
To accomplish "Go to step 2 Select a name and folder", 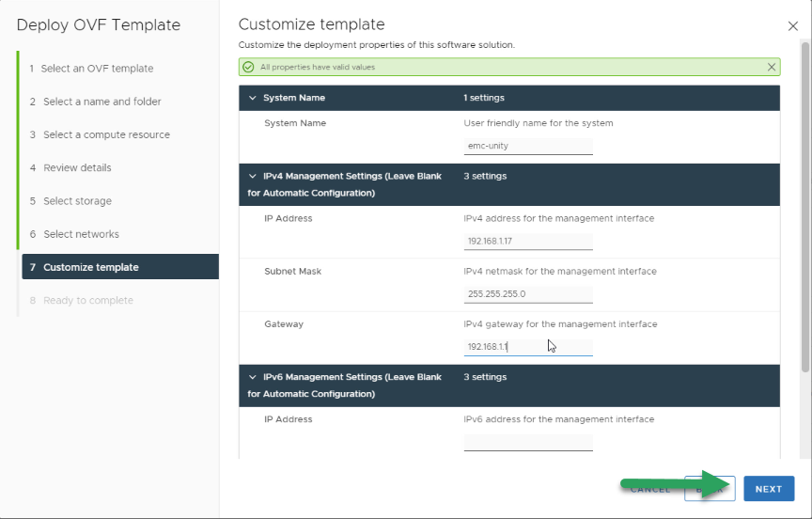I will tap(95, 102).
